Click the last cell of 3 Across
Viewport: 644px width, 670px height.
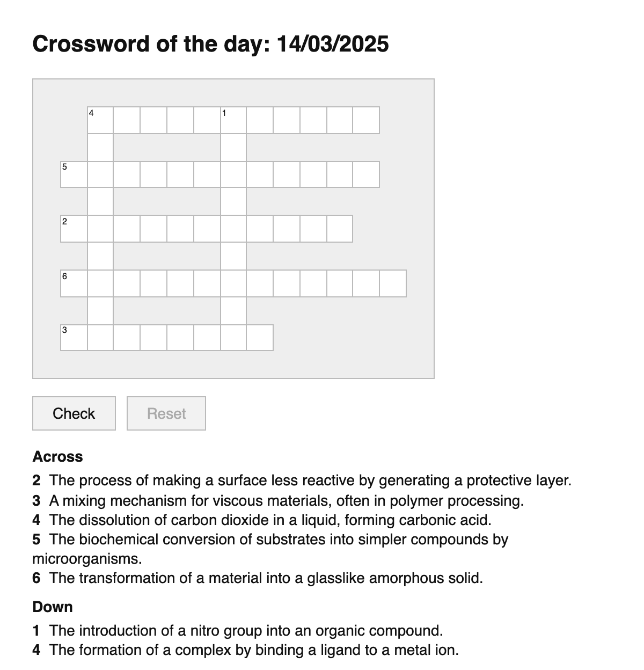point(260,338)
